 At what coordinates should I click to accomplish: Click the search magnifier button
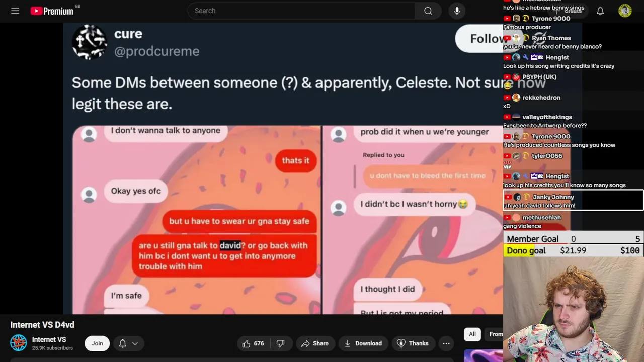tap(428, 11)
